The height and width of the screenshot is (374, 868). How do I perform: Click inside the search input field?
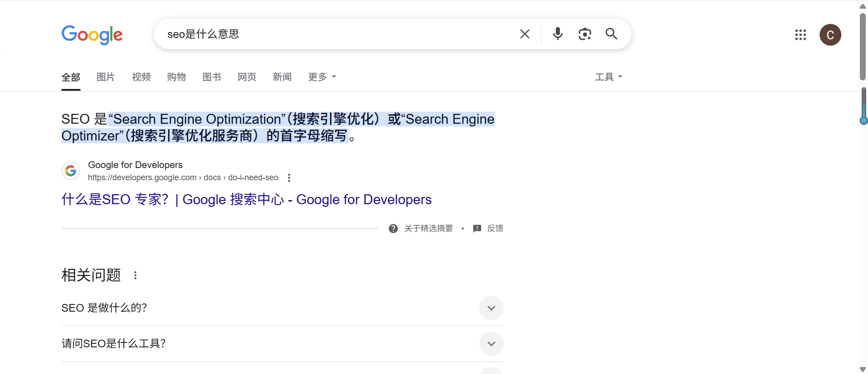click(x=339, y=34)
